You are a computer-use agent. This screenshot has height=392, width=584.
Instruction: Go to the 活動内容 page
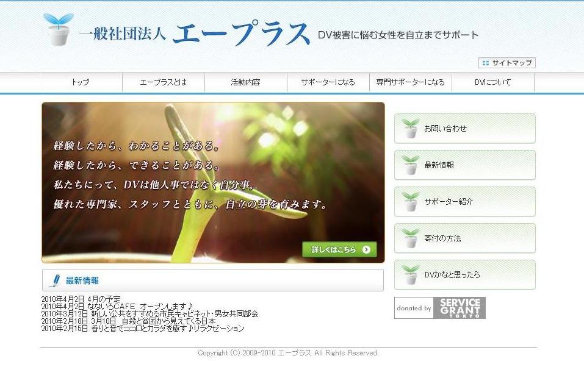245,82
